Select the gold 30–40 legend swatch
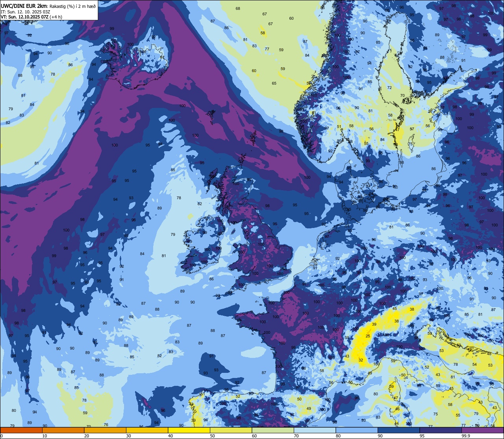Screen dimensions: 504x439 coord(147,430)
